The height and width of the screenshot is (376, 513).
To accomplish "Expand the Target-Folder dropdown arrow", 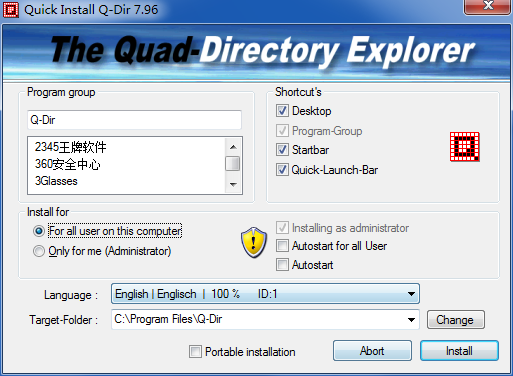I will (x=411, y=320).
